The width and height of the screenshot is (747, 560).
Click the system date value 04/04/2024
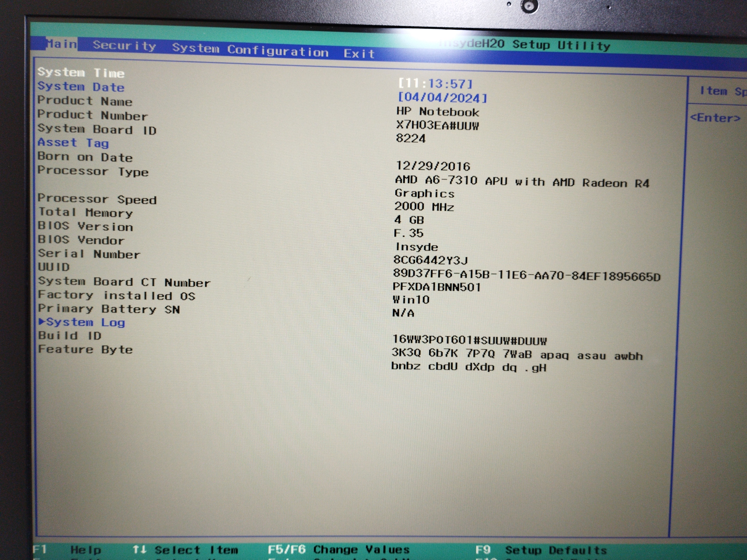(x=442, y=98)
